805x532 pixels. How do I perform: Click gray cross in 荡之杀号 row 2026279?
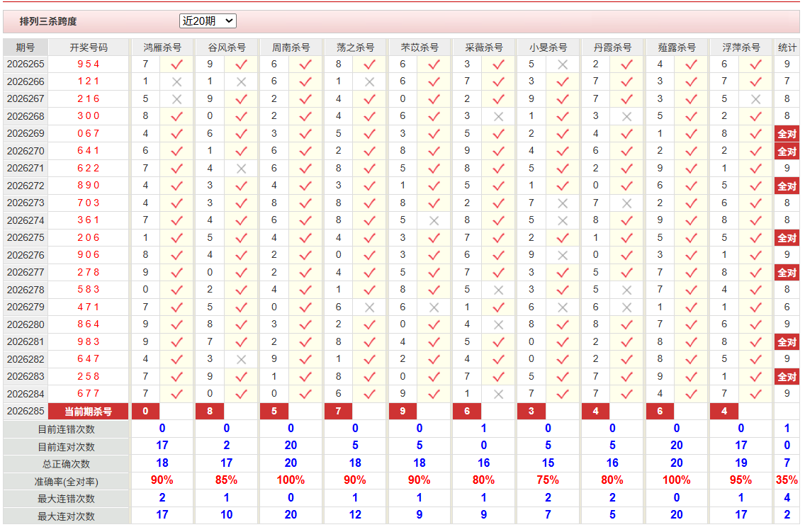pyautogui.click(x=370, y=307)
